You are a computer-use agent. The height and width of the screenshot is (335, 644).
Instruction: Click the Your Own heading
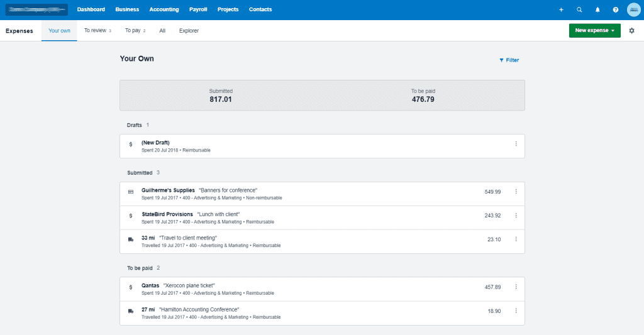click(136, 58)
